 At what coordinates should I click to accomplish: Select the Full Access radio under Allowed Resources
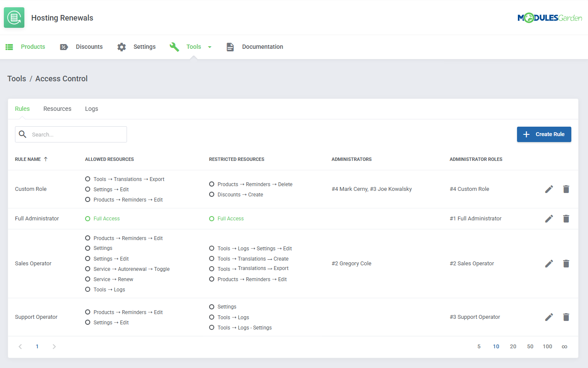coord(88,218)
